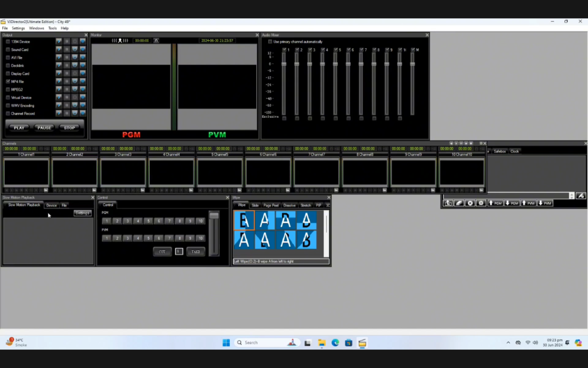
Task: Click the load icon at left of transition toolbar
Action: 448,203
